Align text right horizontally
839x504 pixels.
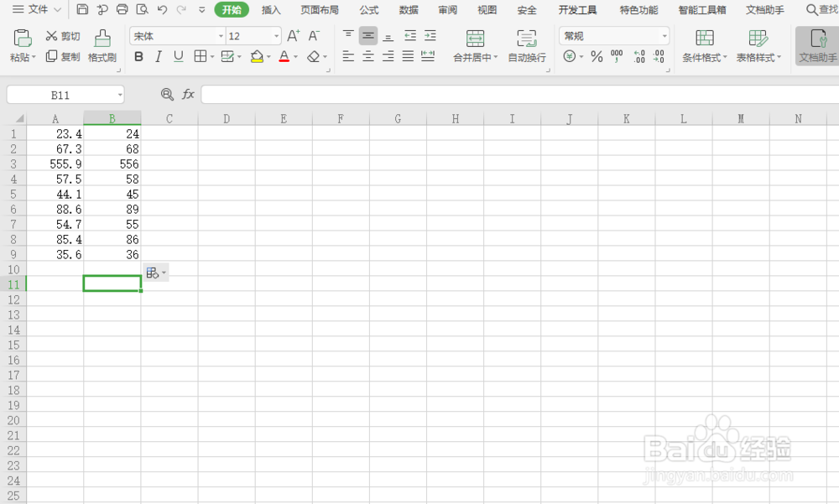point(388,56)
